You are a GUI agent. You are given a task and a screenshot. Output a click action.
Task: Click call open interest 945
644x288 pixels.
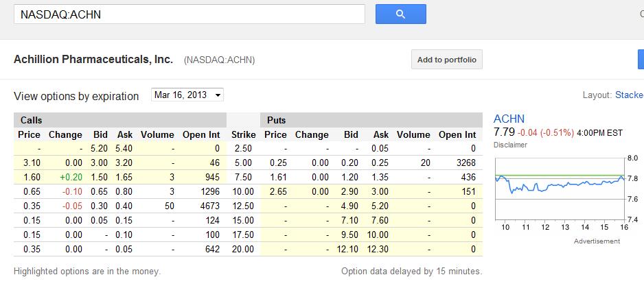coord(212,177)
